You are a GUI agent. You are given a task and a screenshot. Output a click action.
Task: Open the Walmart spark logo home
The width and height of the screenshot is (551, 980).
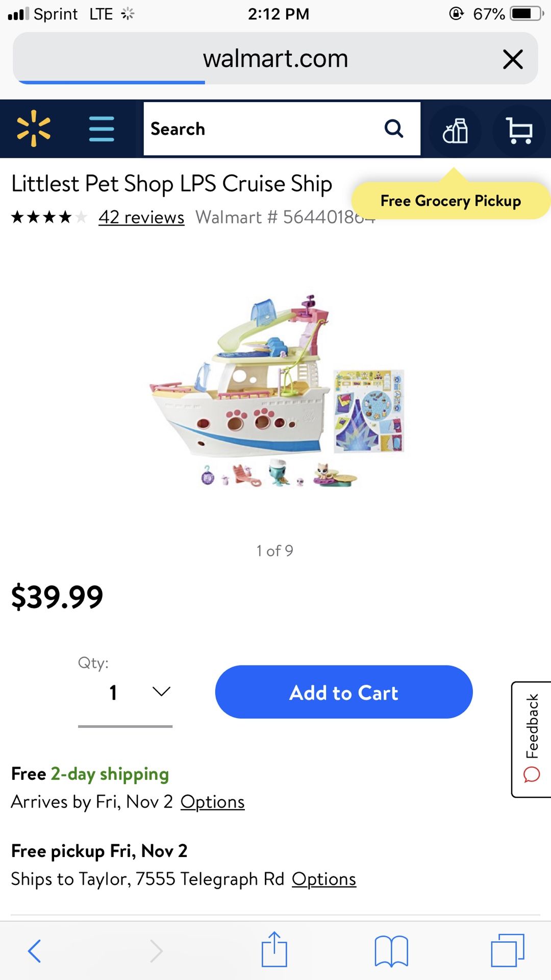pos(34,129)
